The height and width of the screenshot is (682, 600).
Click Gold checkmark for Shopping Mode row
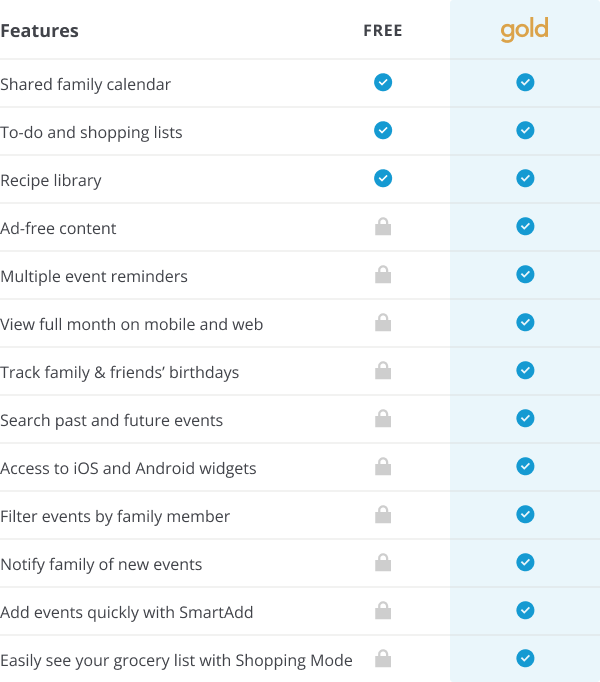525,658
